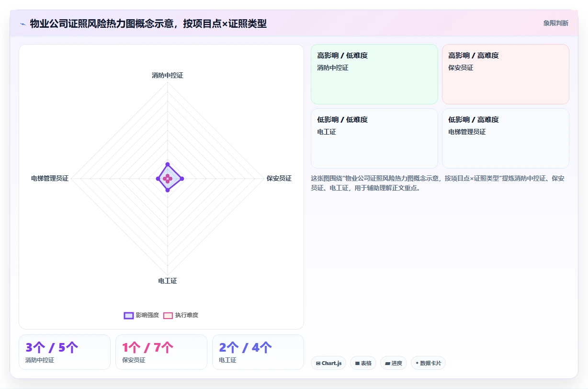The width and height of the screenshot is (588, 389).
Task: Click the 保安员证 radar axis label
Action: [279, 178]
